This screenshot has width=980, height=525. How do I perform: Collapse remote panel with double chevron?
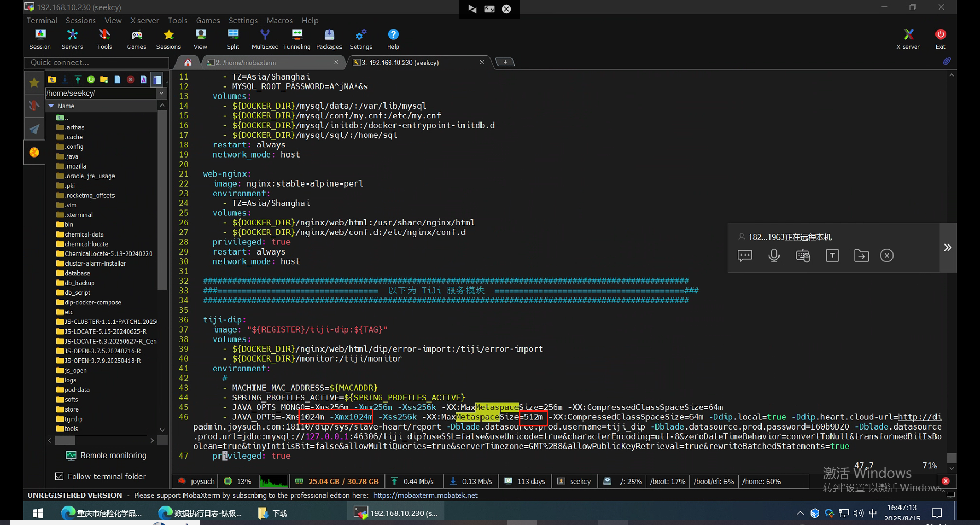click(948, 248)
